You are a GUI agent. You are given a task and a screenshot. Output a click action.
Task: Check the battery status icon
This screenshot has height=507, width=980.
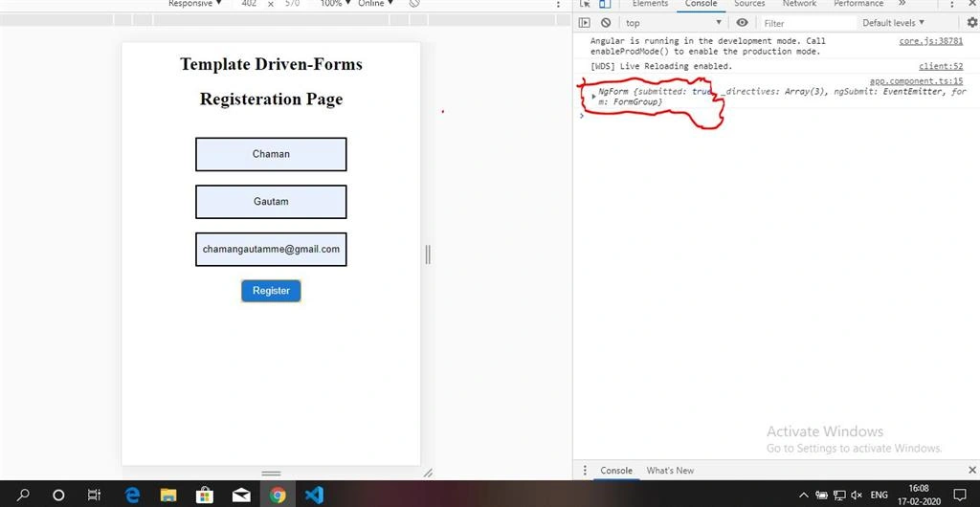(821, 496)
